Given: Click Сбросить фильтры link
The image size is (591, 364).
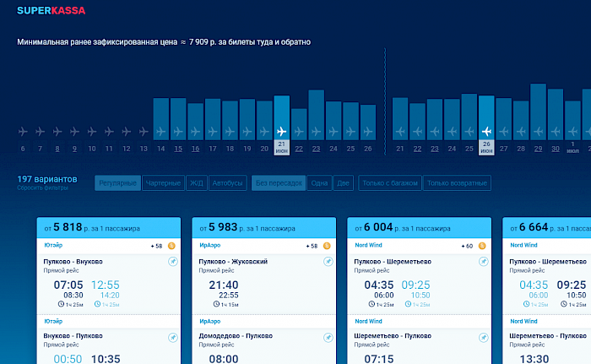Looking at the screenshot, I should (x=42, y=187).
